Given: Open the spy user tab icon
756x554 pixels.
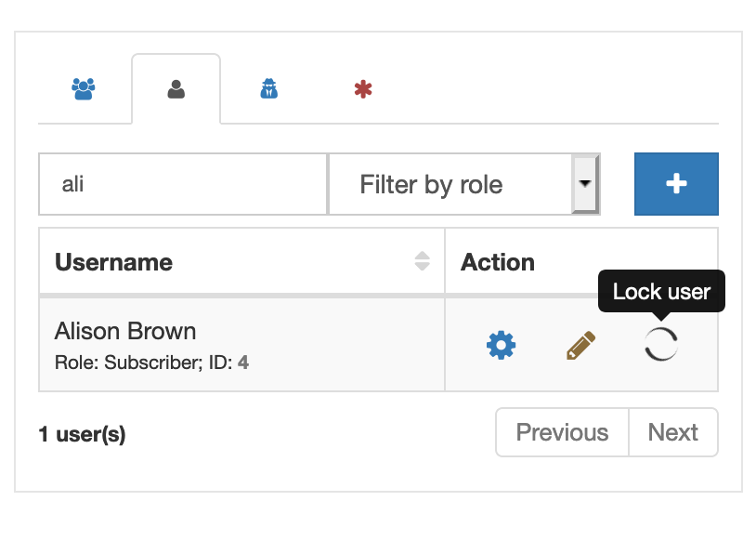Looking at the screenshot, I should point(267,87).
